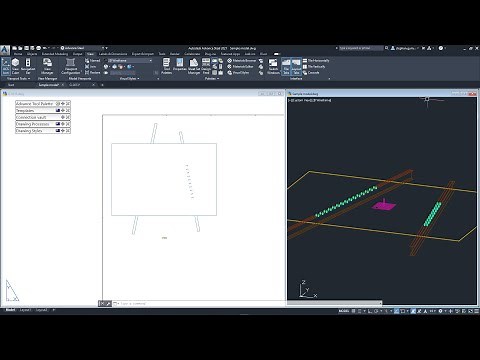Viewport: 480px width, 360px height.
Task: Click Switch Windows button
Action: [x=273, y=66]
